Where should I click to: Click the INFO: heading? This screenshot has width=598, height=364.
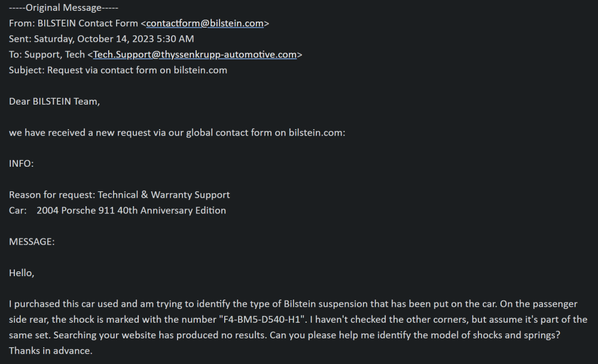[x=21, y=163]
